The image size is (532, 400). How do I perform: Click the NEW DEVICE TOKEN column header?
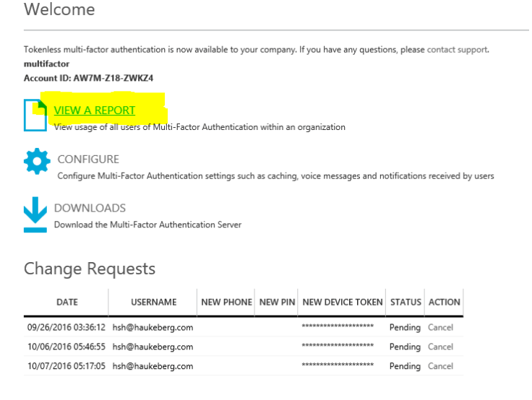(343, 302)
